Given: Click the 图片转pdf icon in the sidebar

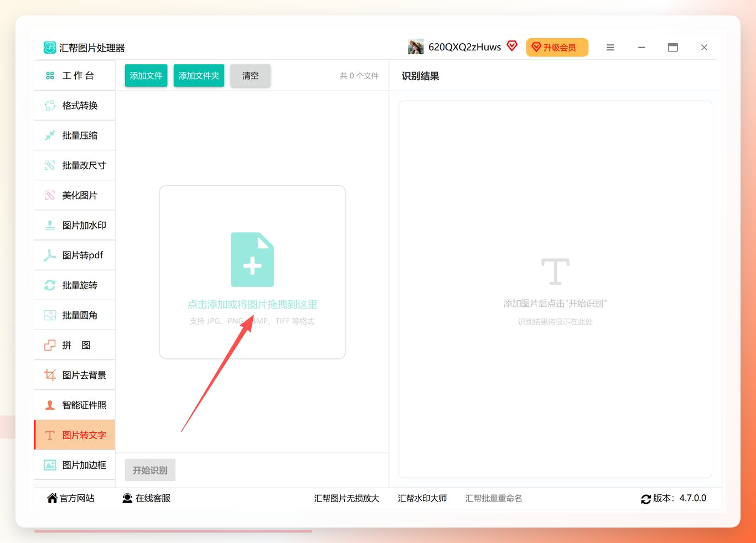Looking at the screenshot, I should click(x=50, y=255).
